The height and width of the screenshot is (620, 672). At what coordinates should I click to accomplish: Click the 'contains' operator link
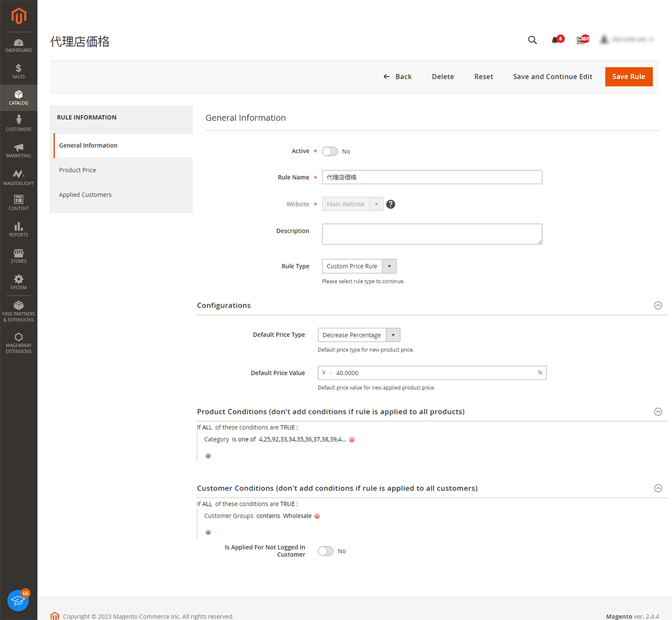(x=268, y=516)
